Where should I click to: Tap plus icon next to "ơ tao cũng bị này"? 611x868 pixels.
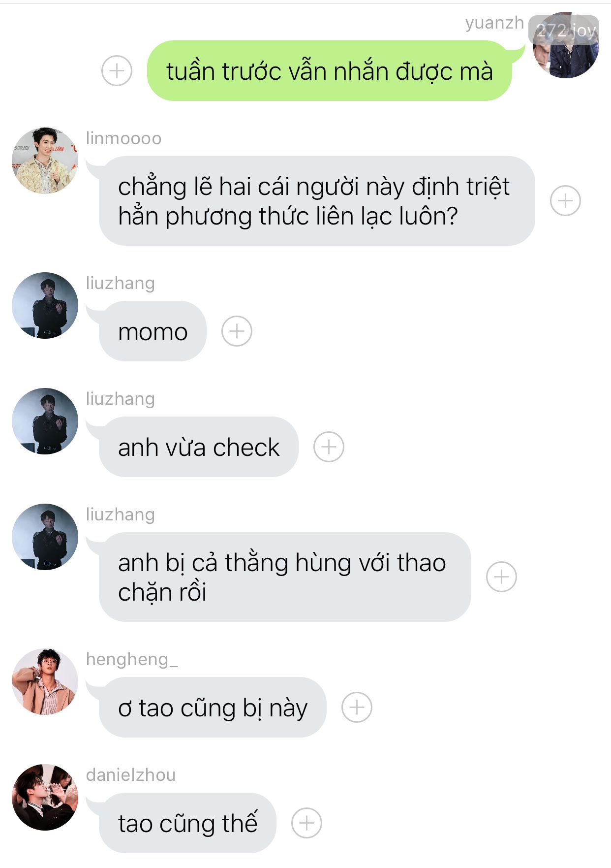click(x=357, y=707)
